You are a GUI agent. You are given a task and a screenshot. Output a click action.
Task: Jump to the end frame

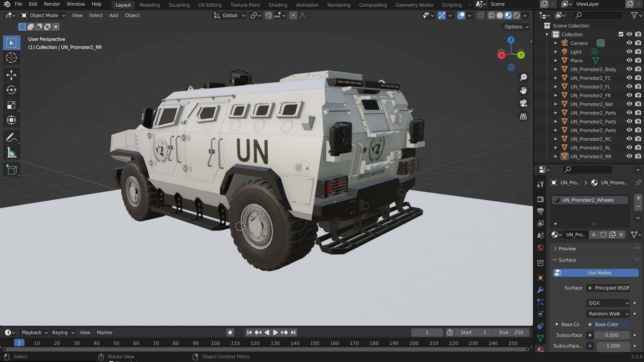coord(293,333)
